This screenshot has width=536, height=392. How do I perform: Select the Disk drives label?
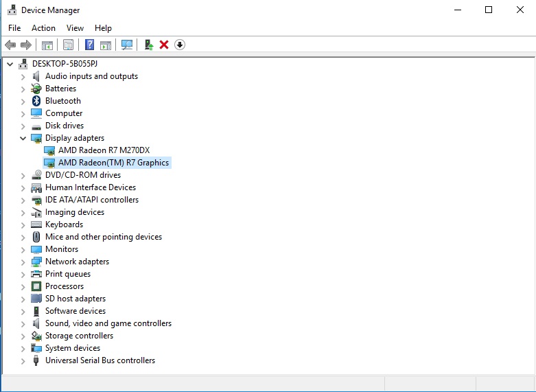click(x=65, y=126)
